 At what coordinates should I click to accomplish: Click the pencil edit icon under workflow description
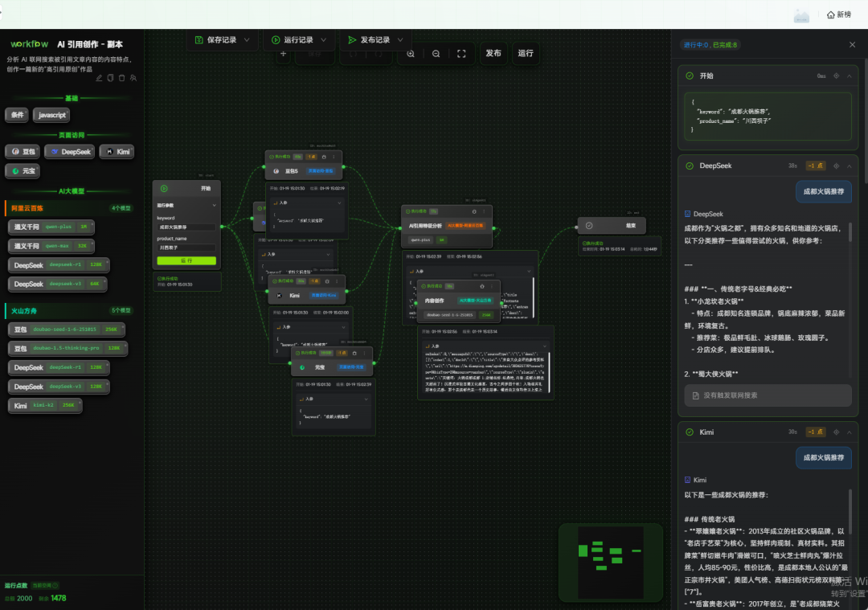100,78
